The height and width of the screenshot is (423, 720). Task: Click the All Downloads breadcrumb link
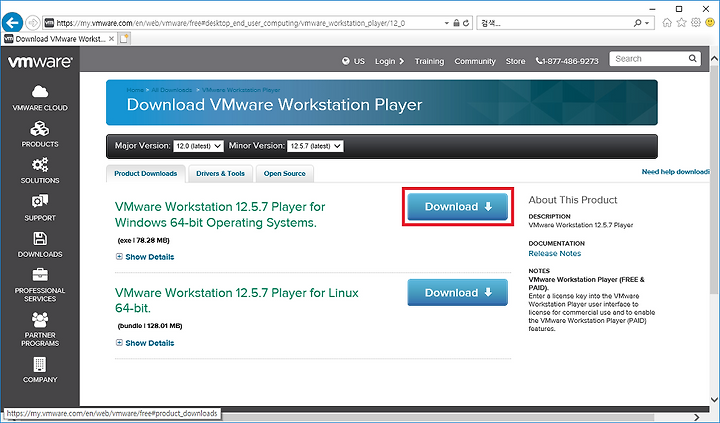click(x=172, y=90)
